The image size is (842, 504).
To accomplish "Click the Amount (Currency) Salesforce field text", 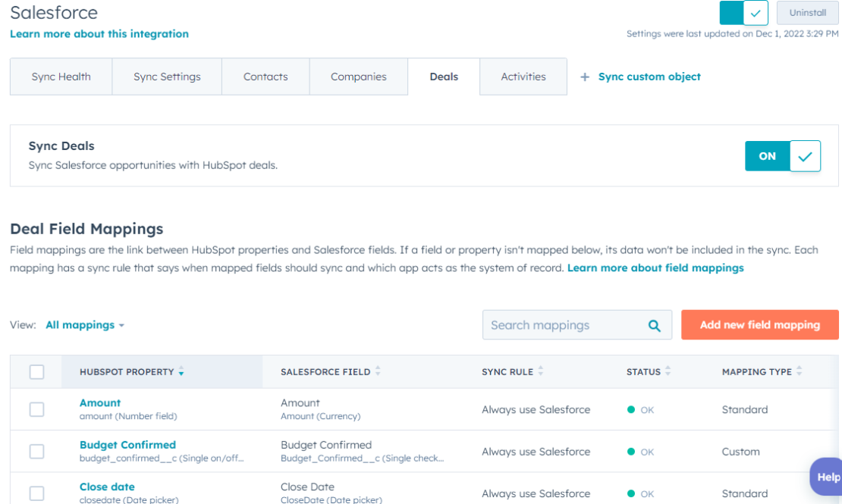I will (321, 416).
